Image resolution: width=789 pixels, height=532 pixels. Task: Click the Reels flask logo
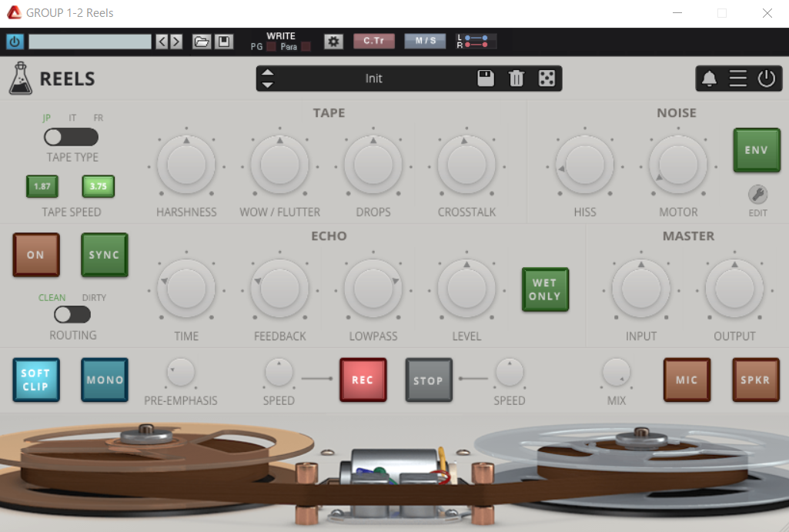point(21,79)
